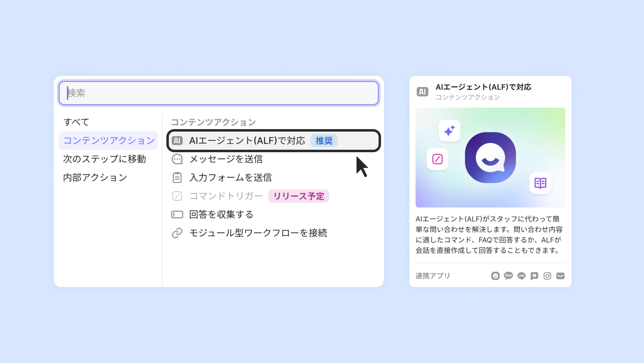Click the LINE icon in 連携アプリ row
This screenshot has height=363, width=644.
(x=521, y=276)
